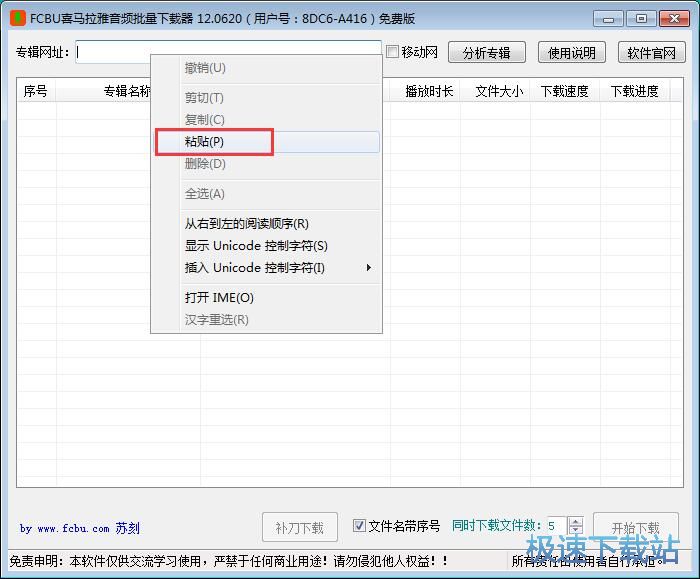
Task: Select 显示 Unicode 控制字符(S) option
Action: (x=267, y=246)
